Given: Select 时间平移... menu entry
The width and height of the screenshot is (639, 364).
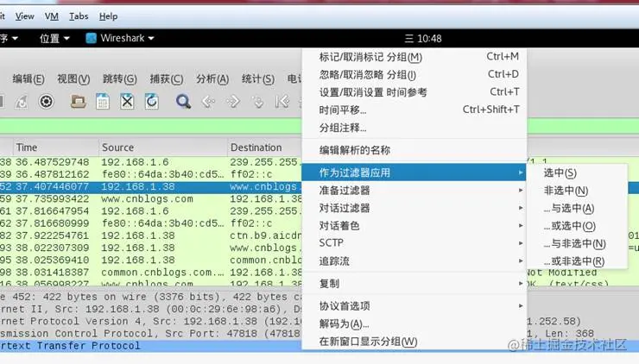Looking at the screenshot, I should [414, 110].
